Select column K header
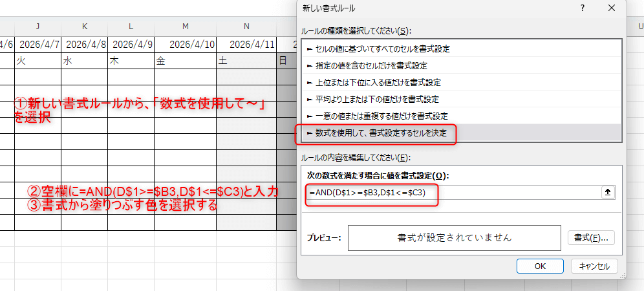Viewport: 644px width, 291px height. tap(84, 27)
